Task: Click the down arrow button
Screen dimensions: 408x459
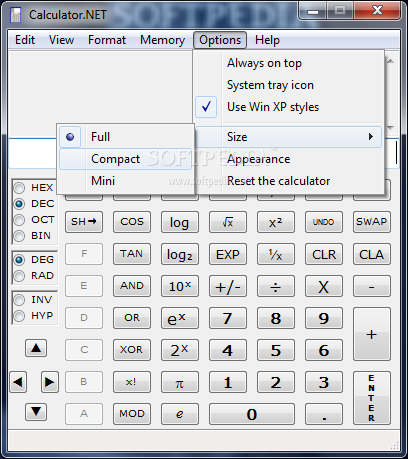Action: (36, 412)
